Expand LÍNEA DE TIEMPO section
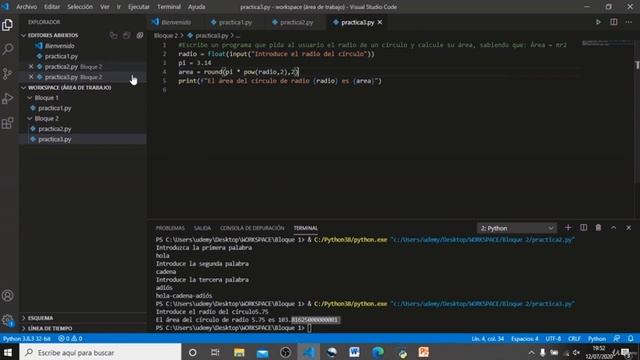The width and height of the screenshot is (640, 360). pos(50,328)
